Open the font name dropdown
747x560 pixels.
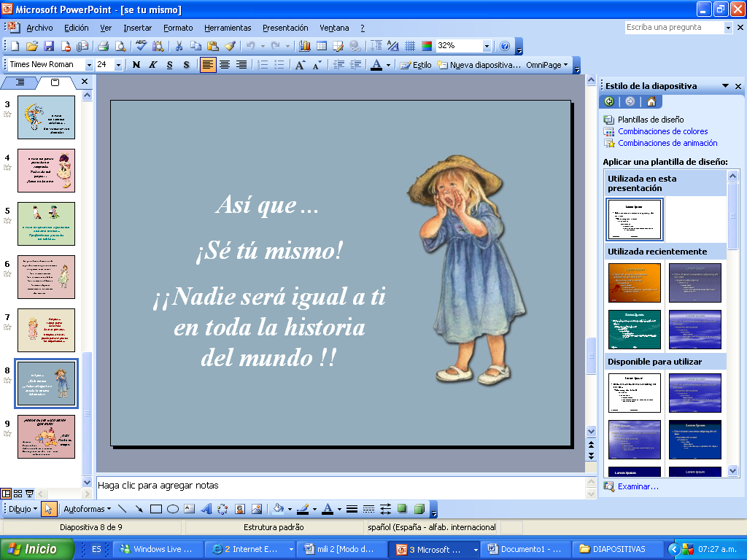point(89,65)
